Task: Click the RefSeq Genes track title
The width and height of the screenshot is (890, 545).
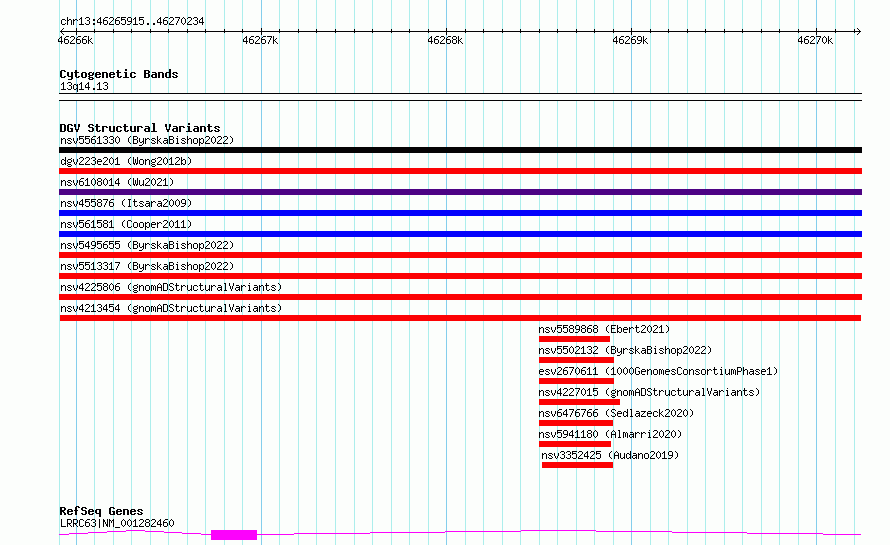Action: pyautogui.click(x=101, y=512)
